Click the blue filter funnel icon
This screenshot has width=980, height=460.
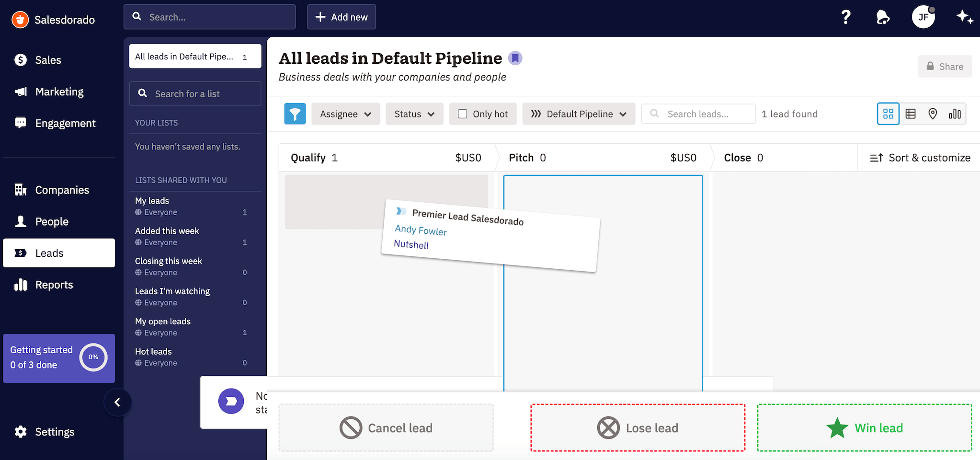(295, 114)
